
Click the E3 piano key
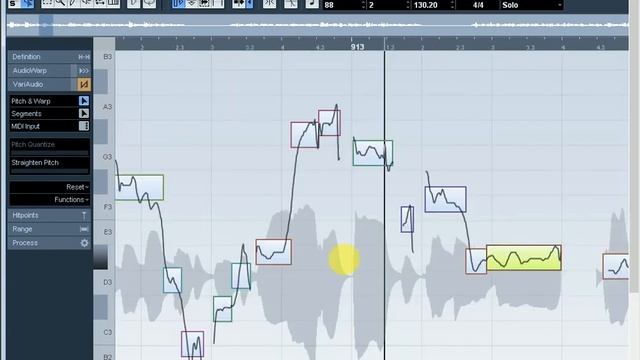pos(105,232)
